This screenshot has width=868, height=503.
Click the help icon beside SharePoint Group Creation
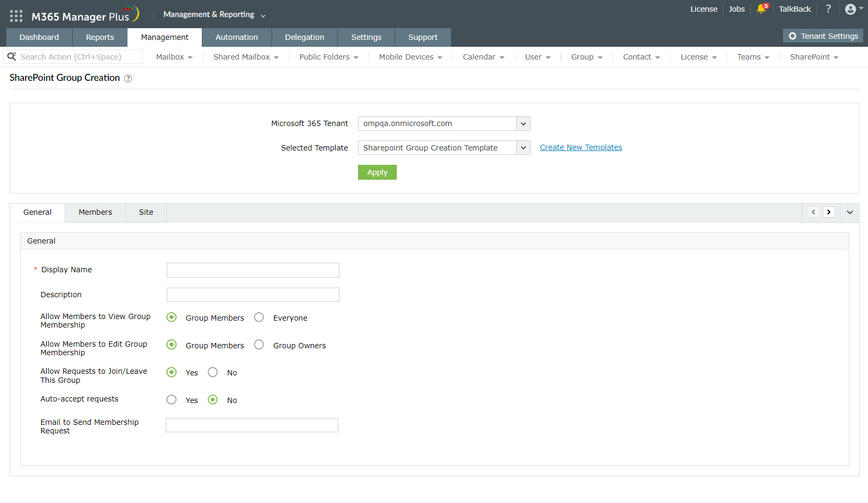pyautogui.click(x=128, y=78)
